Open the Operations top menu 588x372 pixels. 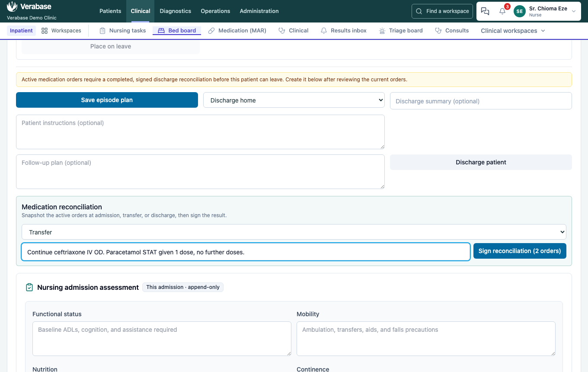point(215,11)
